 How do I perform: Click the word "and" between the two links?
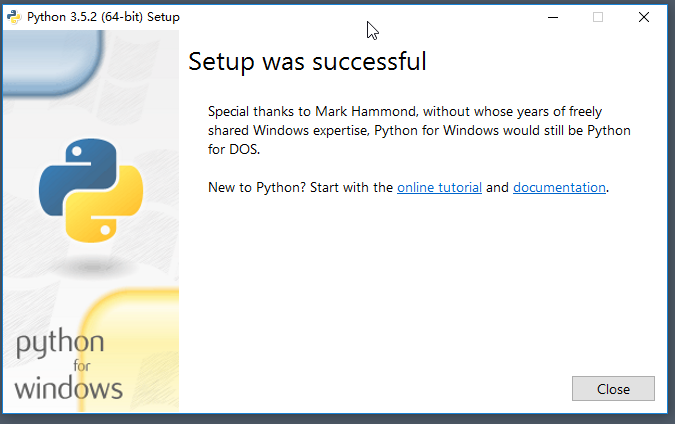497,187
